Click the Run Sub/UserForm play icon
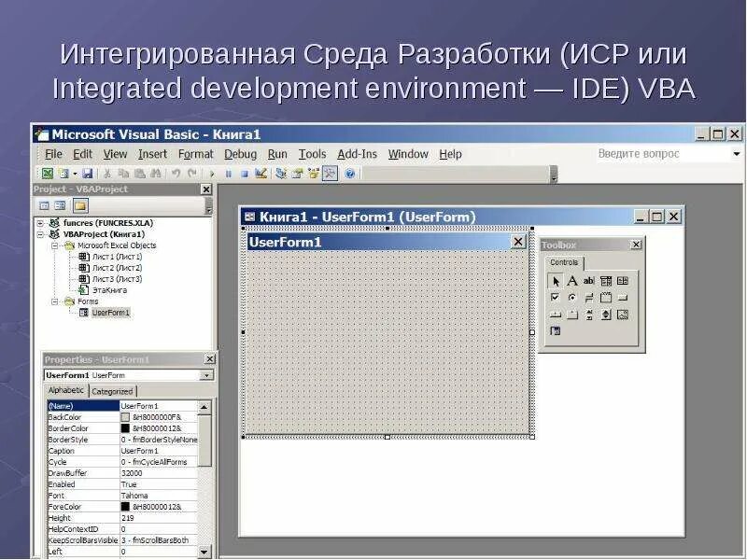Viewport: 747px width, 560px height. (213, 174)
